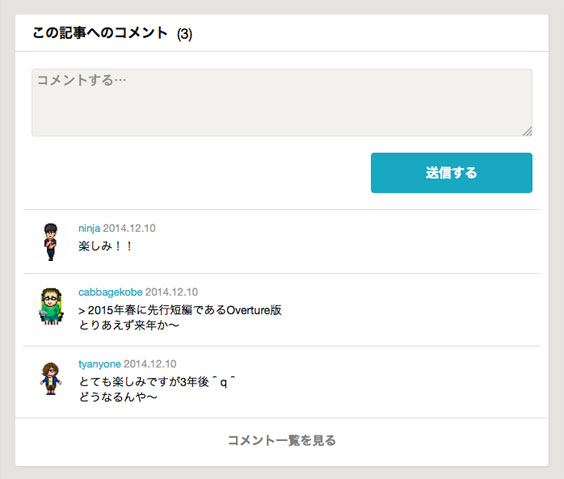Click the quoted line about 2015年春 Overture版
This screenshot has height=479, width=564.
180,310
